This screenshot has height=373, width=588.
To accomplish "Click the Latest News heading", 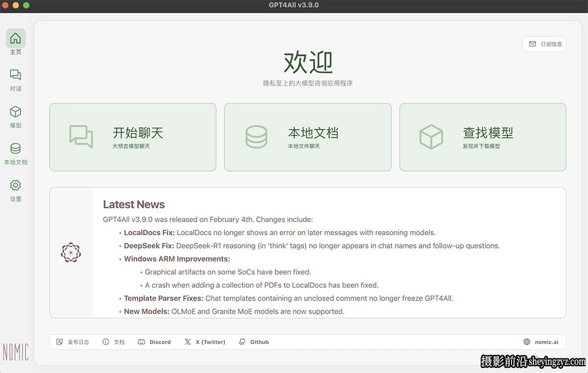I will (134, 204).
